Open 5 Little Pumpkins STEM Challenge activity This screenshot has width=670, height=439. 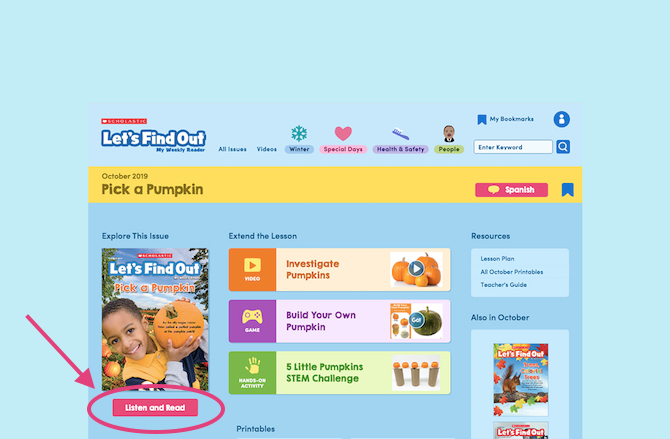tap(339, 373)
